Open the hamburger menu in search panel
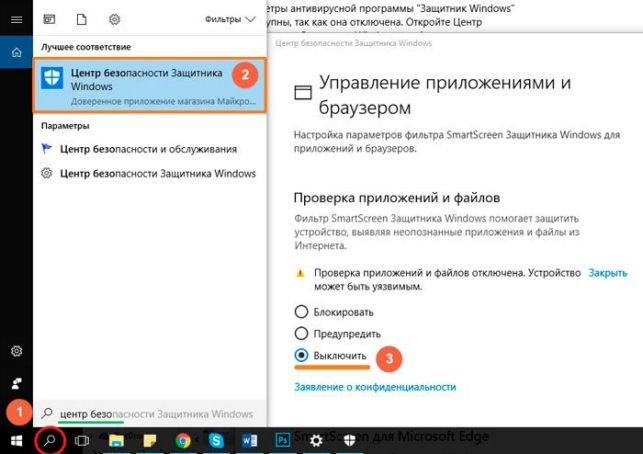Image resolution: width=643 pixels, height=454 pixels. coord(16,19)
